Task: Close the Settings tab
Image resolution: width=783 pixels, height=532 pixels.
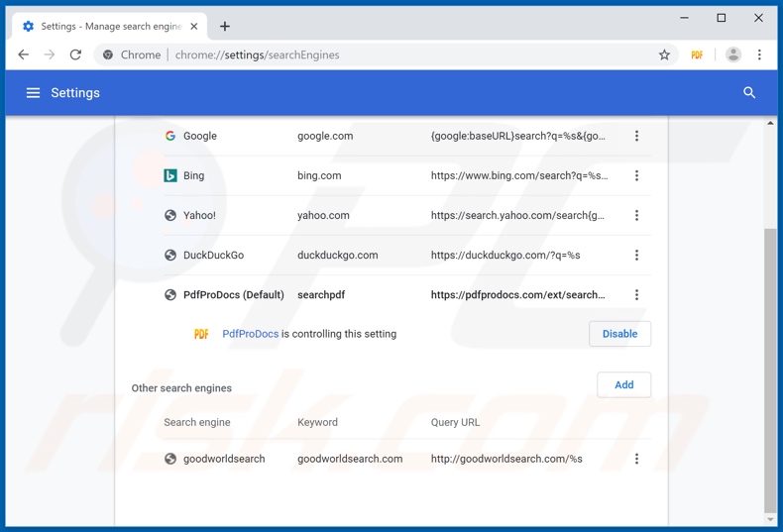Action: click(194, 27)
